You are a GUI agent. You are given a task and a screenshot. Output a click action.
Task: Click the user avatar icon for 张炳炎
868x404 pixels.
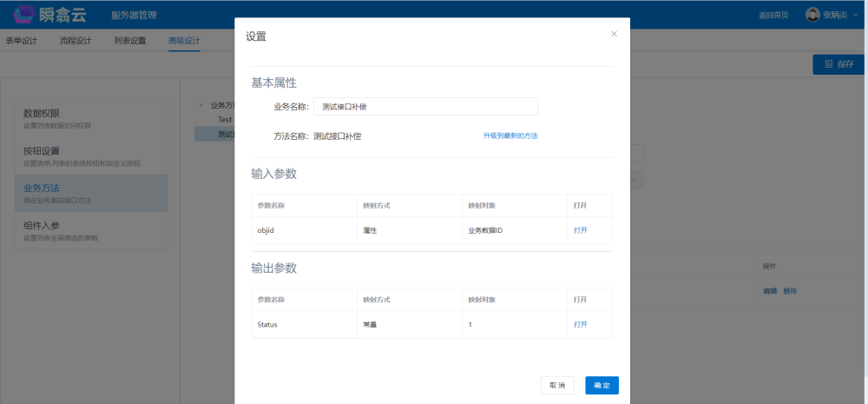(812, 15)
